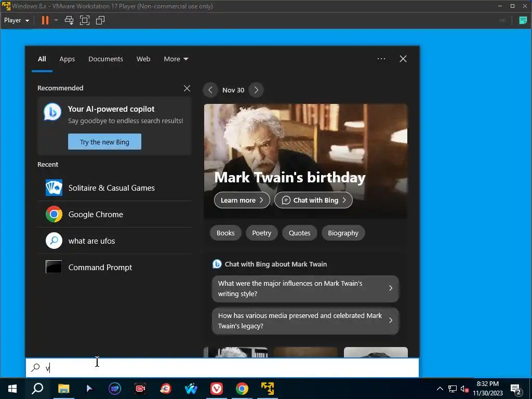Click the Nov 30 date label
Screen dimensions: 532x399
tap(233, 90)
